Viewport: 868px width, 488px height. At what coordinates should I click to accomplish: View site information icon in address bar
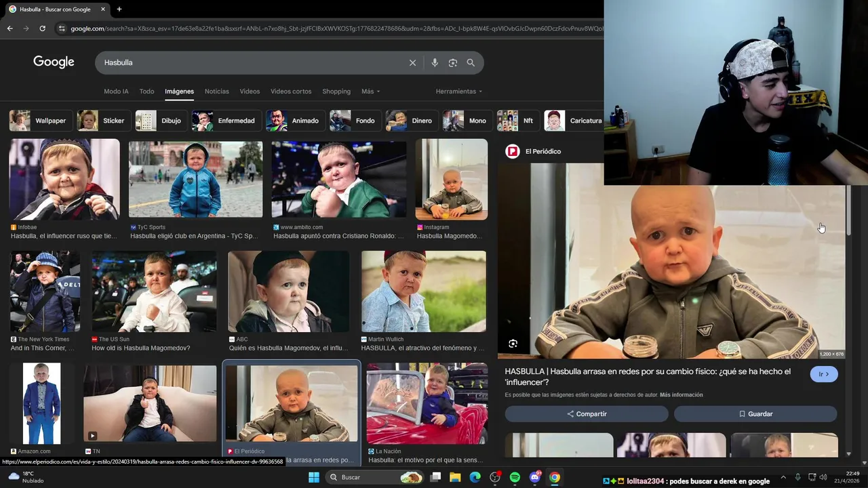(x=62, y=28)
